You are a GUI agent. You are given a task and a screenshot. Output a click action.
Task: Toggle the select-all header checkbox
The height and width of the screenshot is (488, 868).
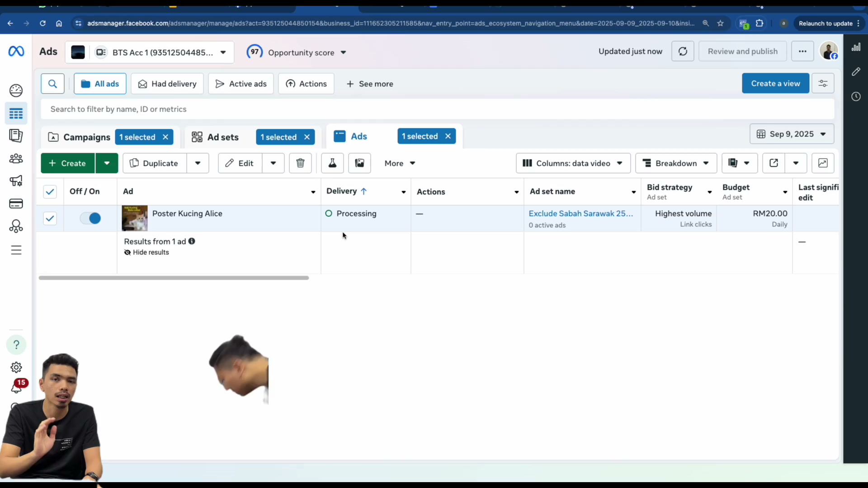pos(50,192)
